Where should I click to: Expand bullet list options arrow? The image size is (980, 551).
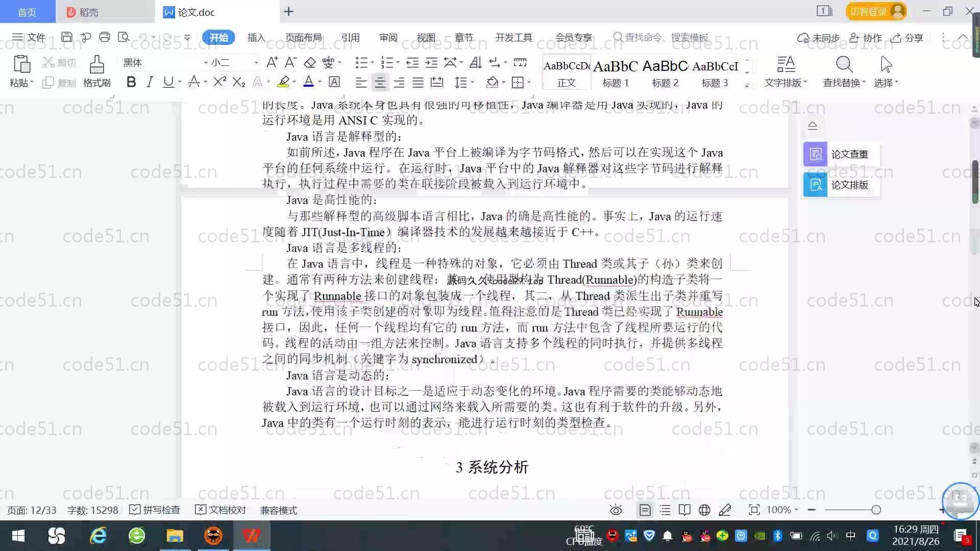point(372,63)
